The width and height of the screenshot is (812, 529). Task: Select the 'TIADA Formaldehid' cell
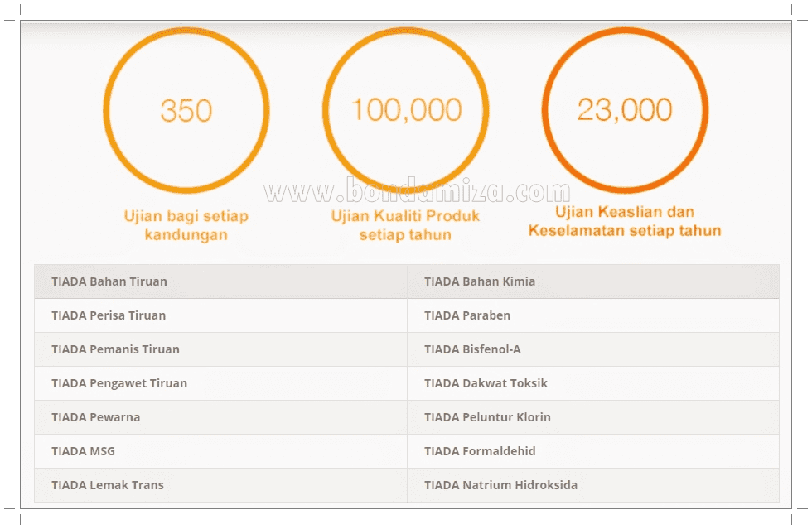(480, 451)
